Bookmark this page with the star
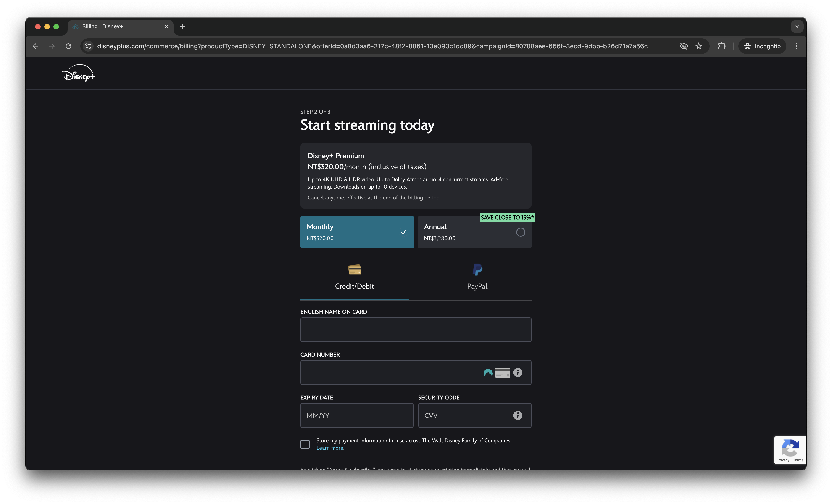 (699, 46)
